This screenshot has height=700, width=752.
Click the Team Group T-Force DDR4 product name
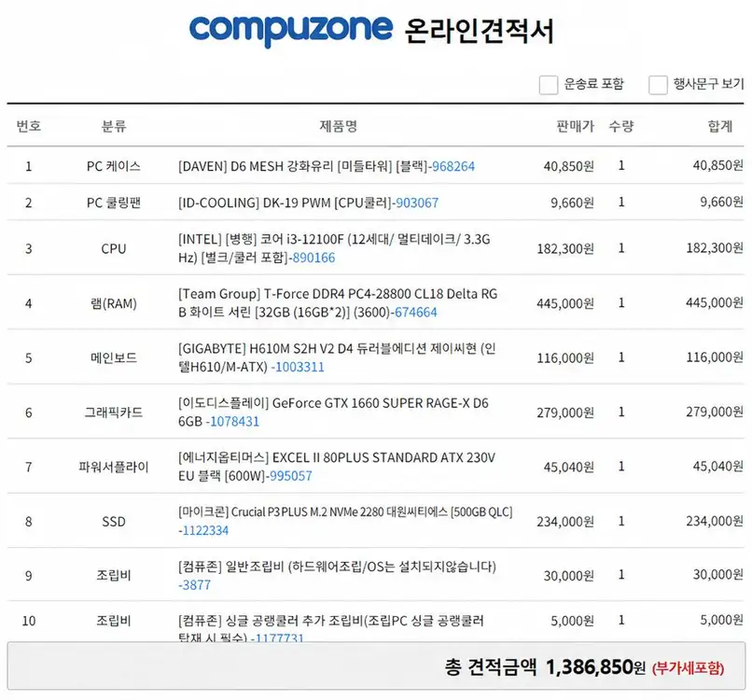pos(338,303)
